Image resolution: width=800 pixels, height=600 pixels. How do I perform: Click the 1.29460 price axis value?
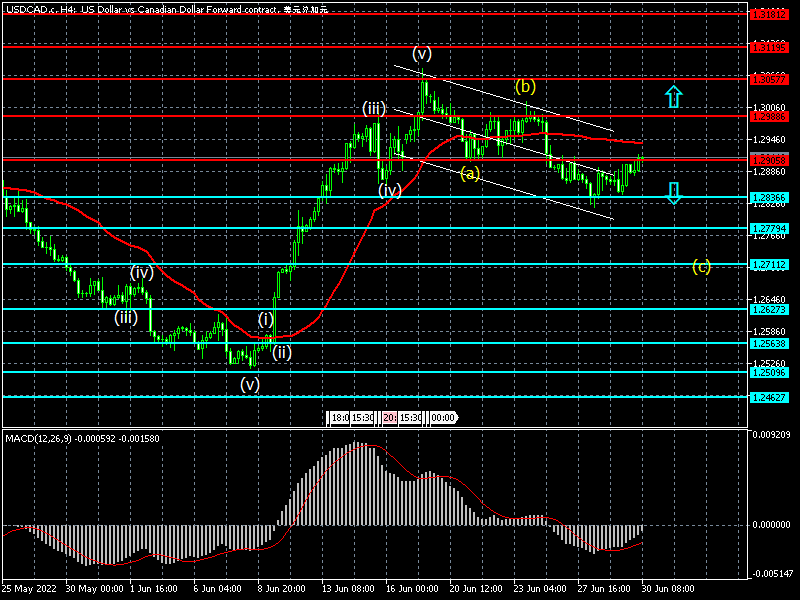pyautogui.click(x=769, y=140)
